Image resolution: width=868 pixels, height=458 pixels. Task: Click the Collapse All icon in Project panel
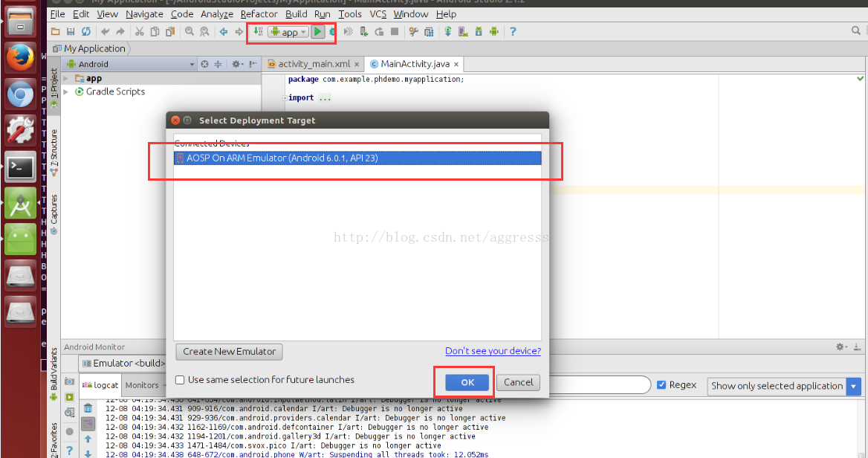coord(218,64)
